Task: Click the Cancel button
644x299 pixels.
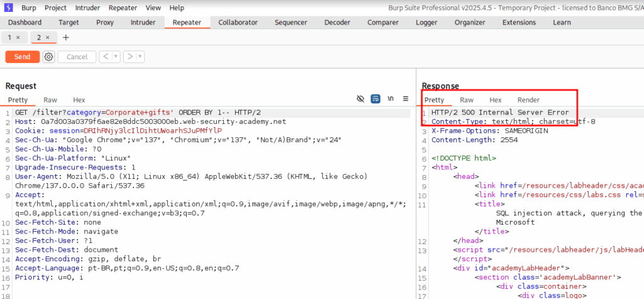Action: pyautogui.click(x=77, y=57)
